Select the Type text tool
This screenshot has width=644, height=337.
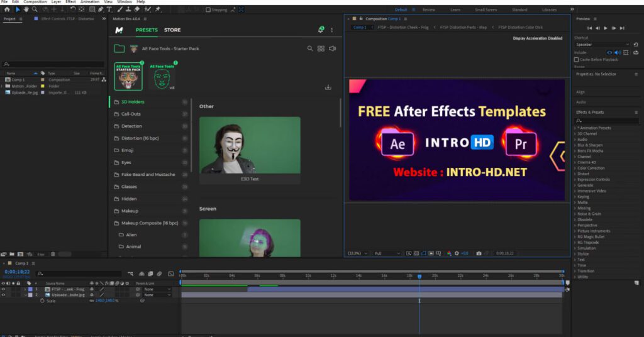[x=109, y=9]
